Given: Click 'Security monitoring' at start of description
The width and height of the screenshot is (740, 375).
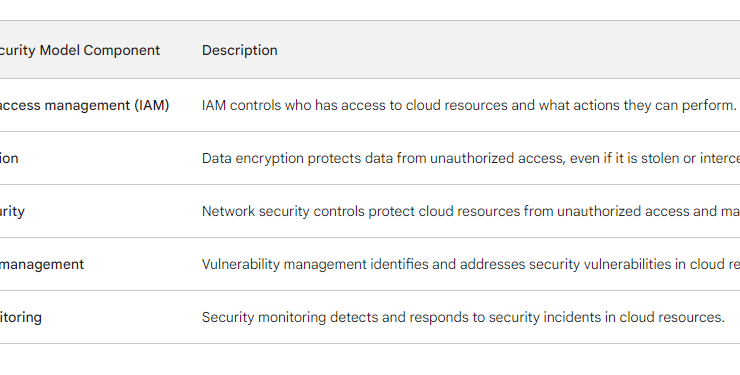Looking at the screenshot, I should (x=264, y=317).
